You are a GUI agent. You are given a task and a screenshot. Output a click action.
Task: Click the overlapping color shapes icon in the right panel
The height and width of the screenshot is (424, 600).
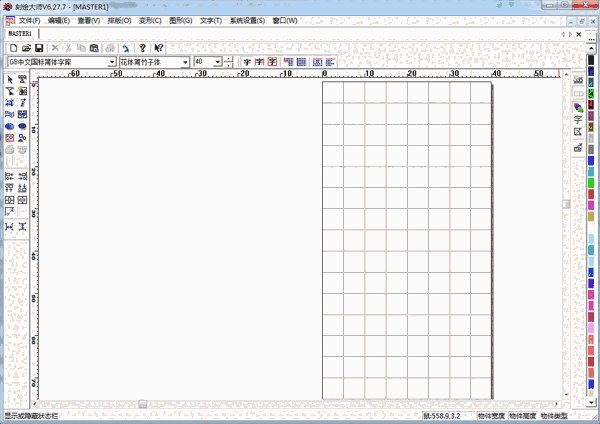578,108
